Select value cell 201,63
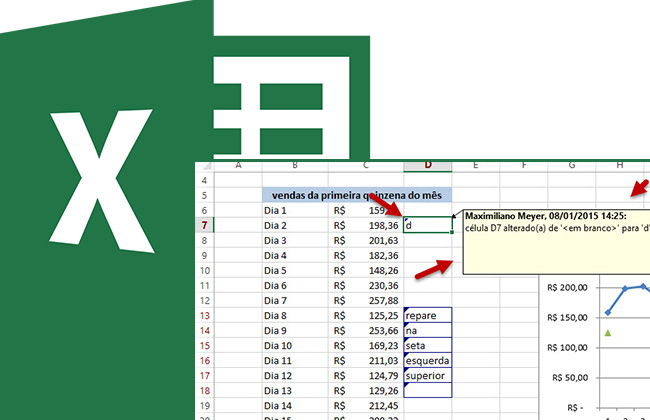The width and height of the screenshot is (650, 420). (366, 240)
